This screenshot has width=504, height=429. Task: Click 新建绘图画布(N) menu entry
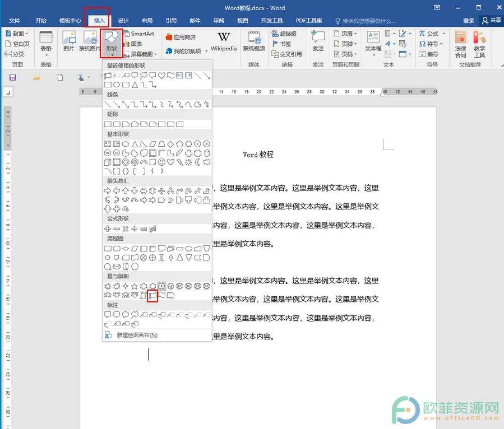[157, 335]
